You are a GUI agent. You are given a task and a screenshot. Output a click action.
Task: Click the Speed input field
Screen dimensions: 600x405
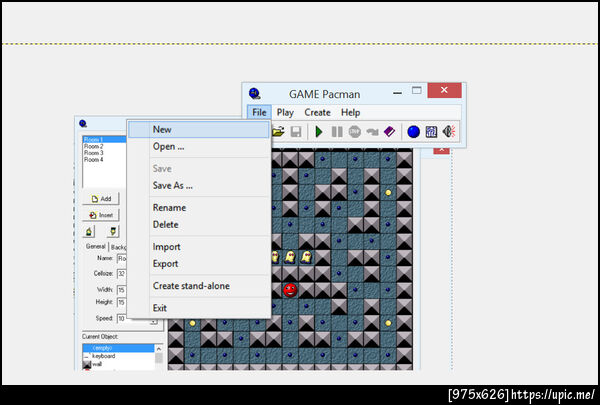(122, 318)
